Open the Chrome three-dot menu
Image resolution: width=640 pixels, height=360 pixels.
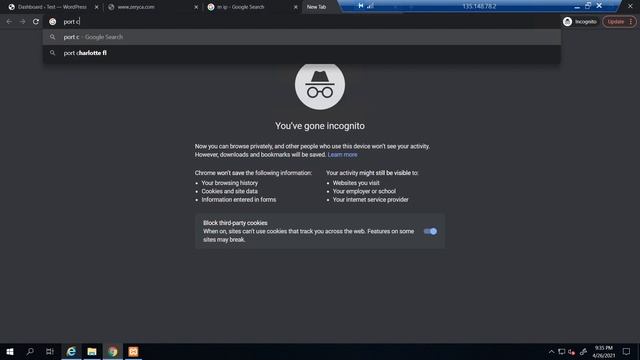tap(631, 22)
